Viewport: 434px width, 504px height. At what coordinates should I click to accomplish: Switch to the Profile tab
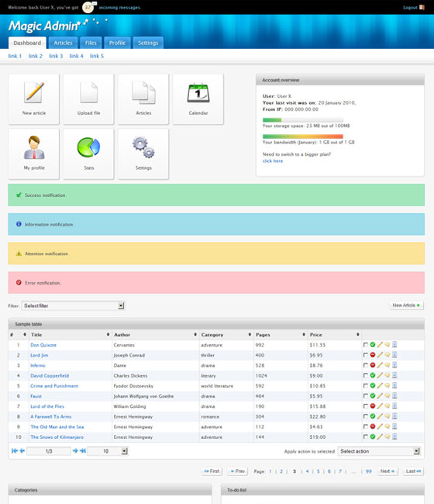[117, 43]
